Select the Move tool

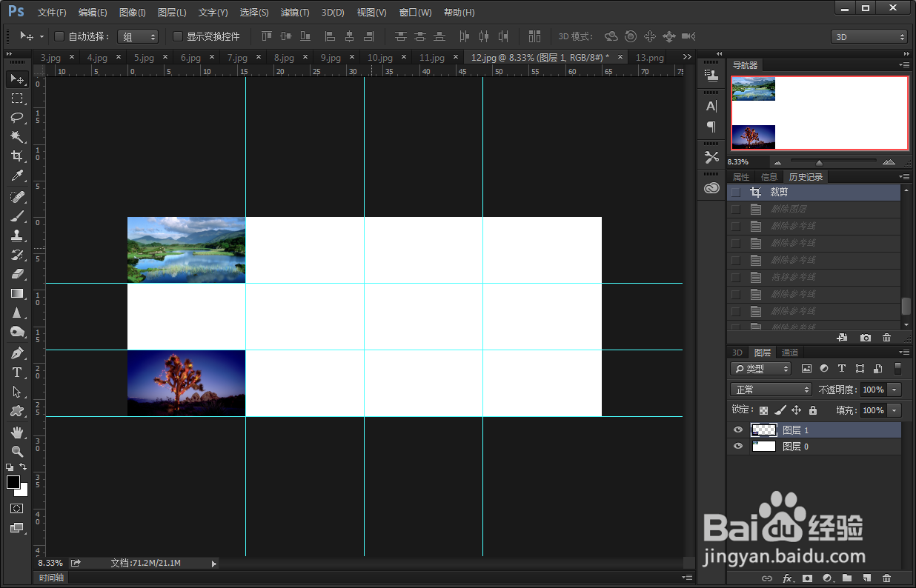coord(17,79)
